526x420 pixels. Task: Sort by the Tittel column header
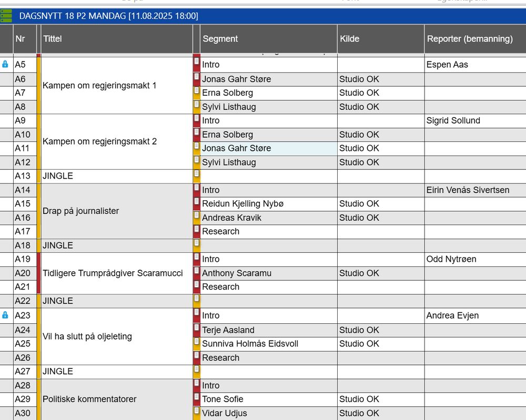tap(116, 38)
